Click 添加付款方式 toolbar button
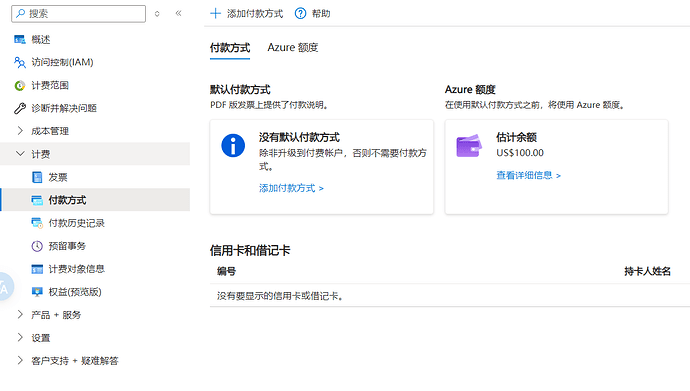This screenshot has width=690, height=391. click(246, 14)
